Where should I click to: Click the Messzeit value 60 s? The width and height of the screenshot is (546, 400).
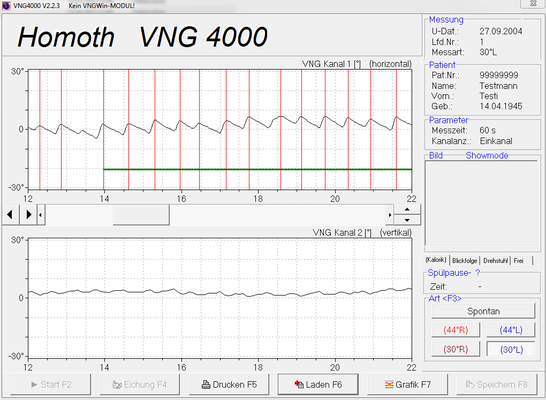coord(488,130)
